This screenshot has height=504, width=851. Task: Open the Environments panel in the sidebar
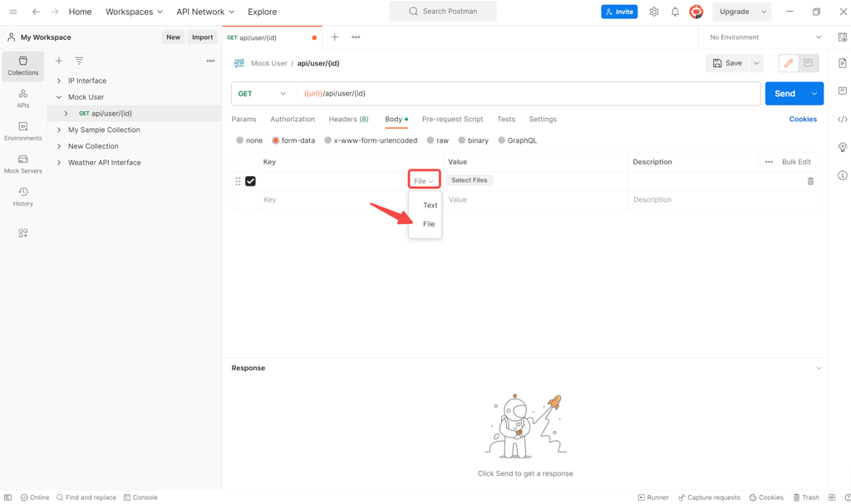pyautogui.click(x=22, y=129)
